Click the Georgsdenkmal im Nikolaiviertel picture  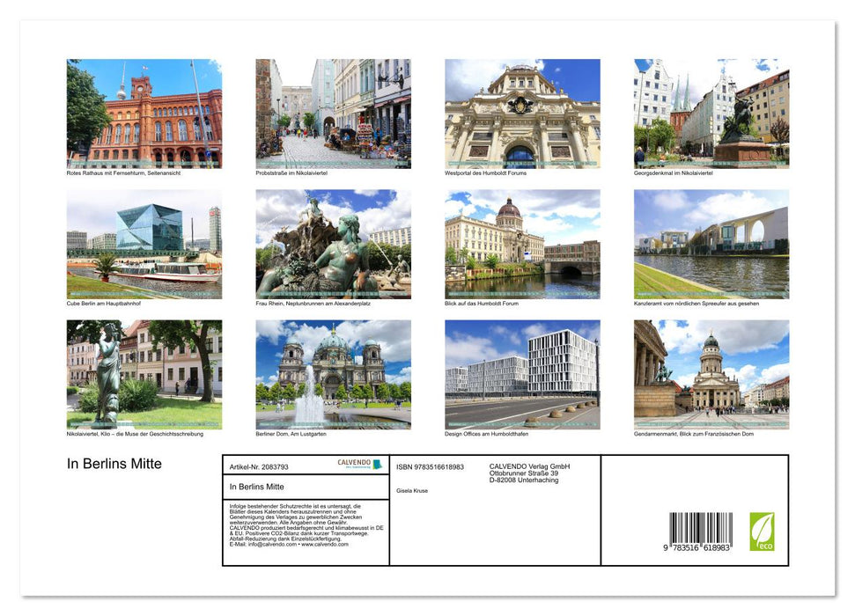click(x=710, y=111)
